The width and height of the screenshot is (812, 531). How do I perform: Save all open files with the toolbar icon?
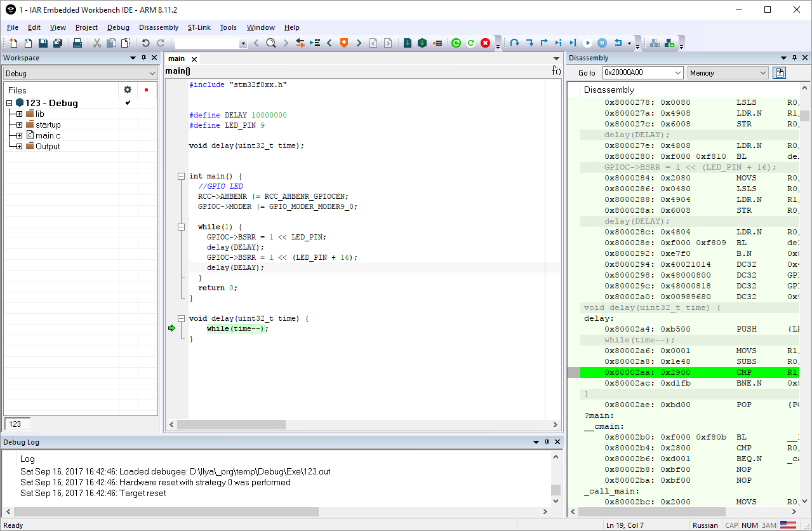pos(57,43)
